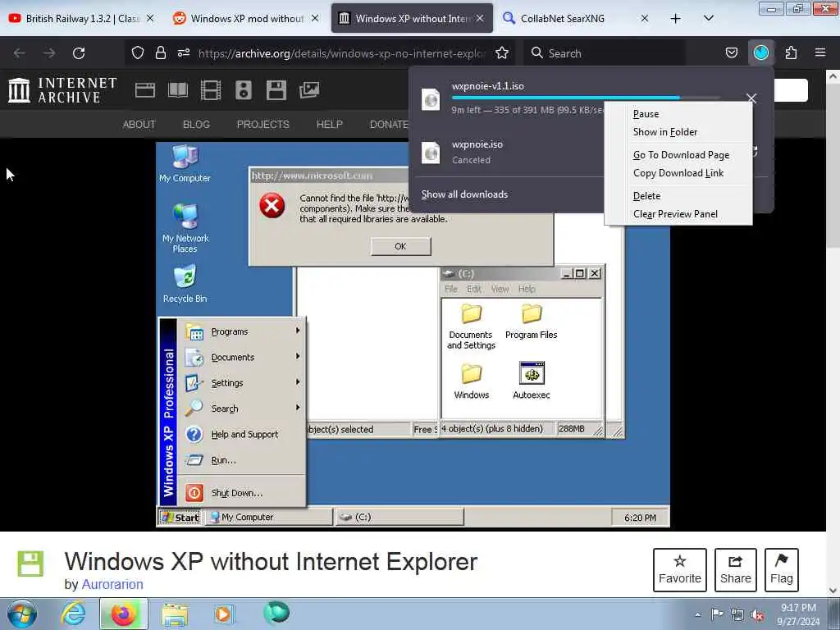The height and width of the screenshot is (630, 840).
Task: Close the British Railway YouTube tab
Action: tap(150, 18)
